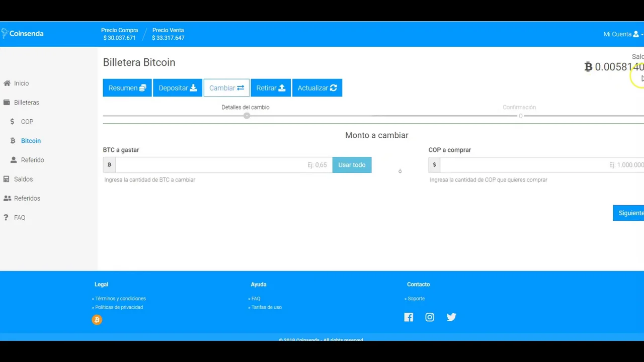Open FAQ in the sidebar
Viewport: 644px width, 362px height.
tap(20, 217)
